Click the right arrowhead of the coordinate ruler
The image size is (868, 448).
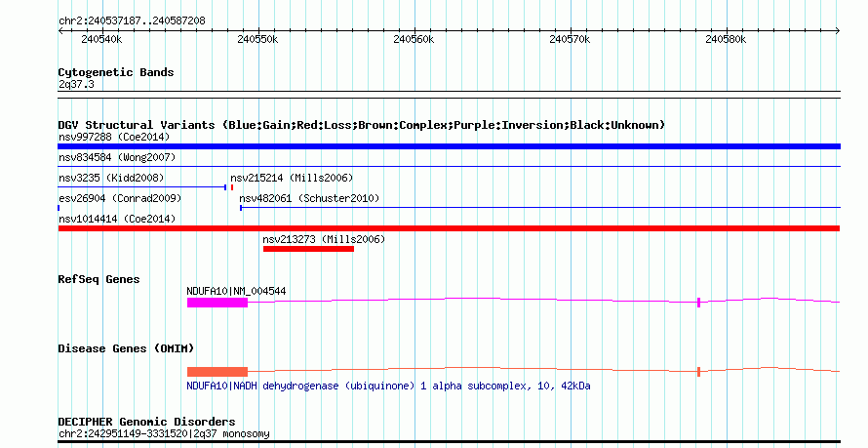pos(838,31)
